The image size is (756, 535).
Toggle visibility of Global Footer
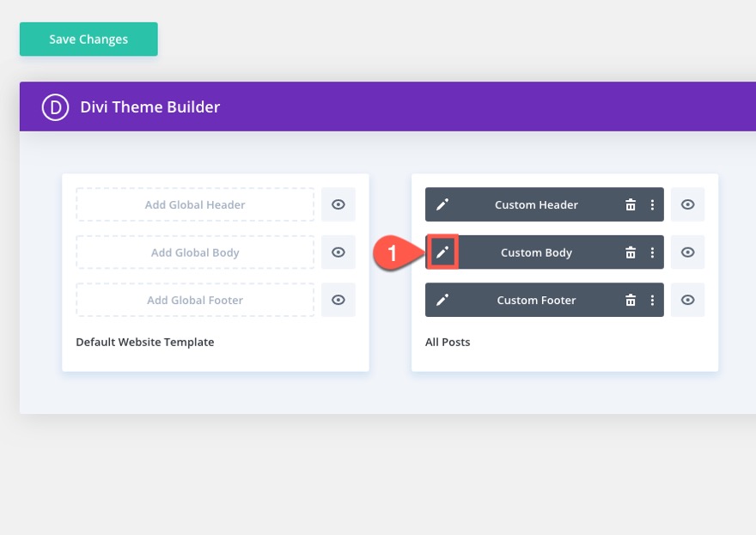point(338,300)
